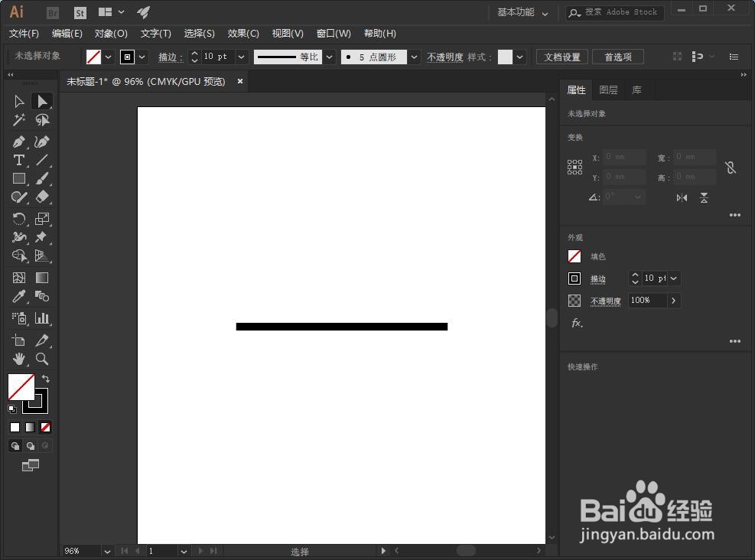Click 首选项 button
This screenshot has height=560, width=755.
(618, 57)
